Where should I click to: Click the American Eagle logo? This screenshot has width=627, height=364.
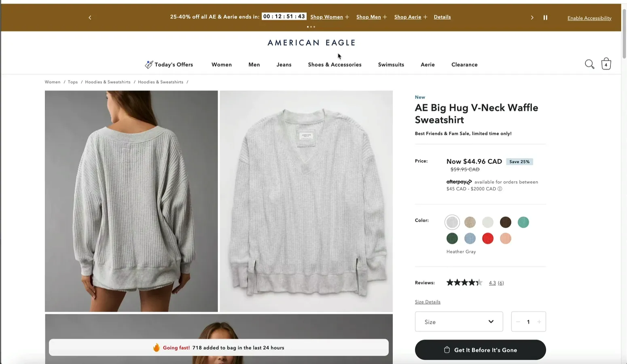coord(311,42)
